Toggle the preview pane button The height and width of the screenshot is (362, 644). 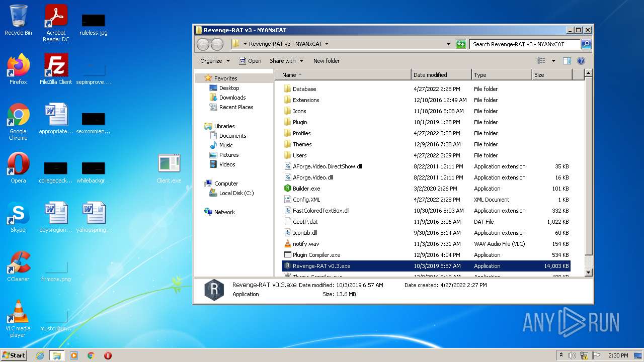pos(567,61)
